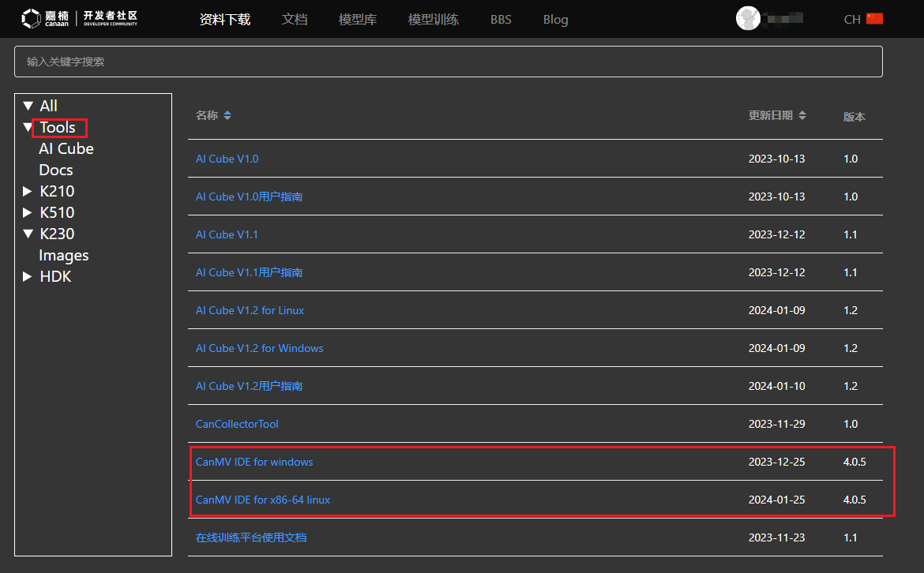This screenshot has width=924, height=573.
Task: Collapse the All tree node arrow
Action: click(28, 106)
